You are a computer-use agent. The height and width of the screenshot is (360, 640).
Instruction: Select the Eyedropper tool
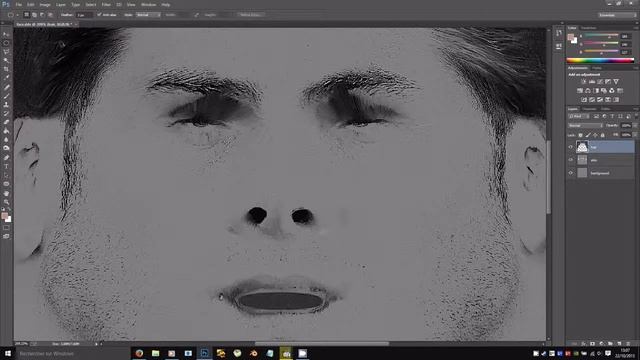(6, 78)
